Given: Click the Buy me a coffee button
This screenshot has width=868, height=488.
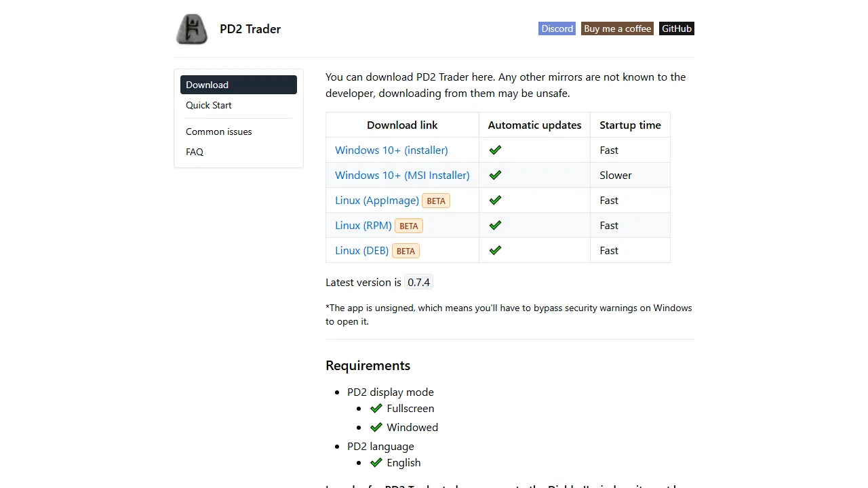Looking at the screenshot, I should [617, 28].
